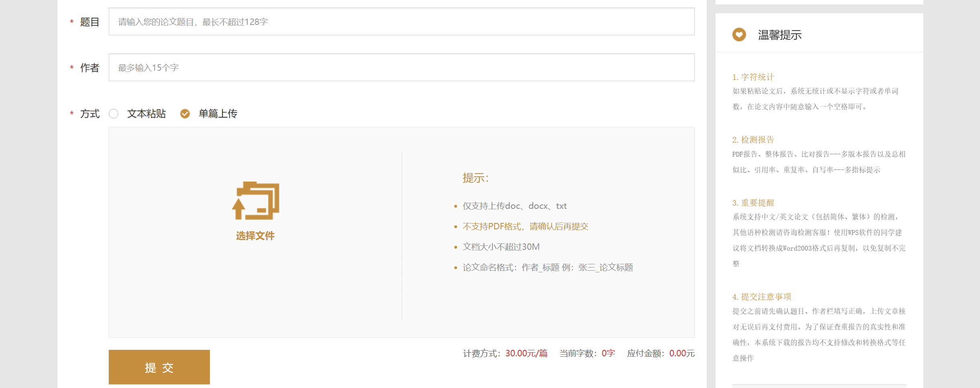Image resolution: width=980 pixels, height=388 pixels.
Task: Click the 30.00元/篇 pricing text
Action: point(526,353)
